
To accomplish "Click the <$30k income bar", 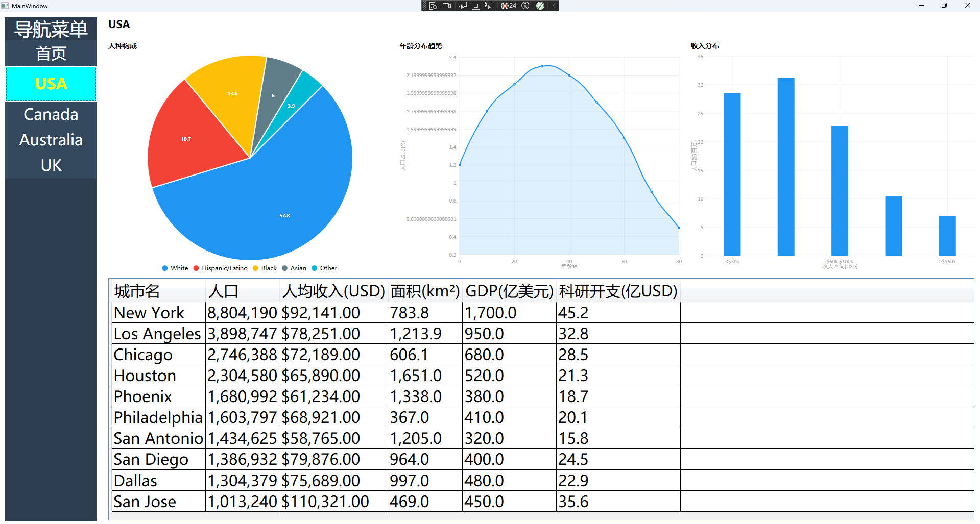I will 732,174.
